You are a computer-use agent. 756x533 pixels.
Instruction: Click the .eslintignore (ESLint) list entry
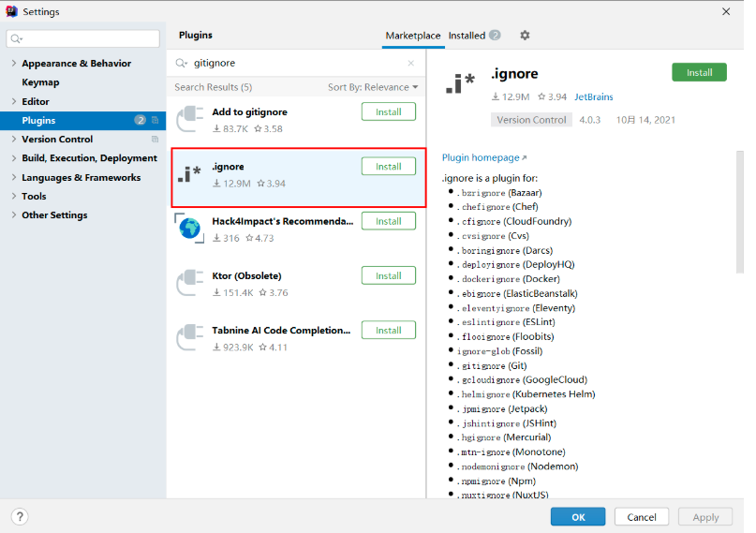pyautogui.click(x=505, y=322)
